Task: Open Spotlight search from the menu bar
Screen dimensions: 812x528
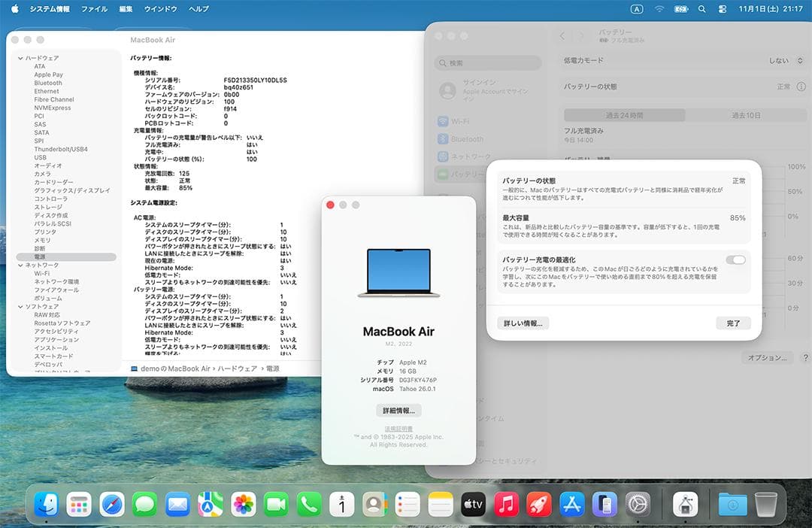Action: coord(702,9)
